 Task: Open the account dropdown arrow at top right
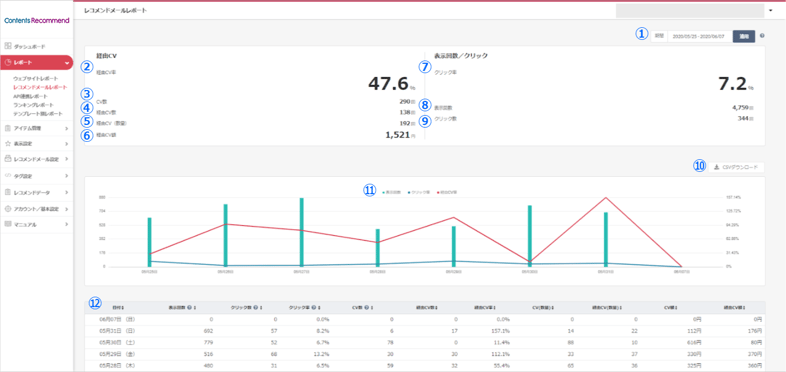click(x=770, y=10)
